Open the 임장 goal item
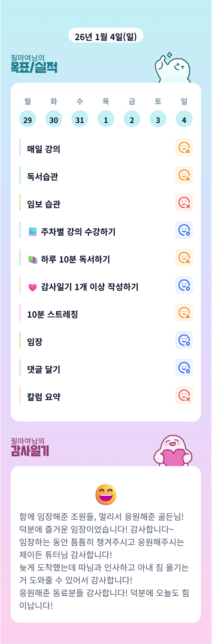This screenshot has height=644, width=212. [35, 342]
